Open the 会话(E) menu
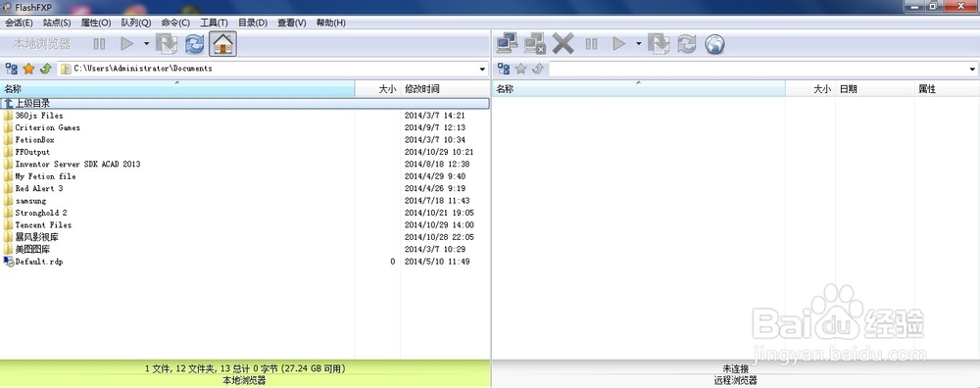The height and width of the screenshot is (388, 980). coord(19,23)
